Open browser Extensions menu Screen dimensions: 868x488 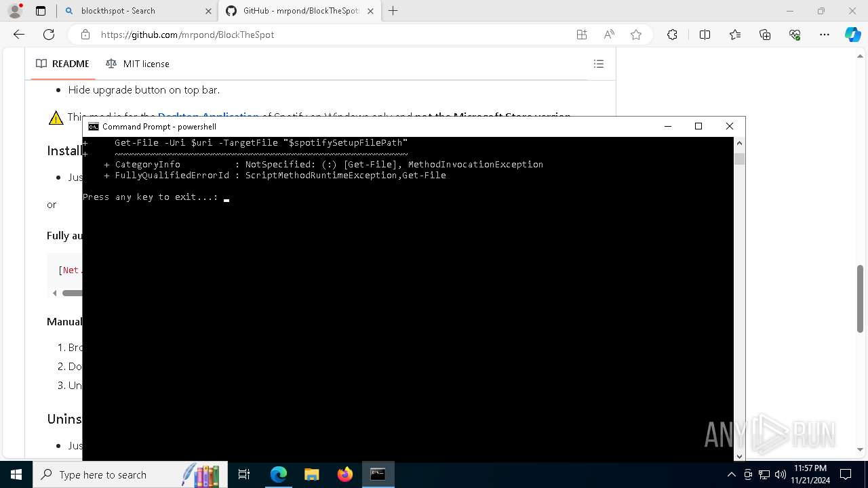[x=672, y=35]
